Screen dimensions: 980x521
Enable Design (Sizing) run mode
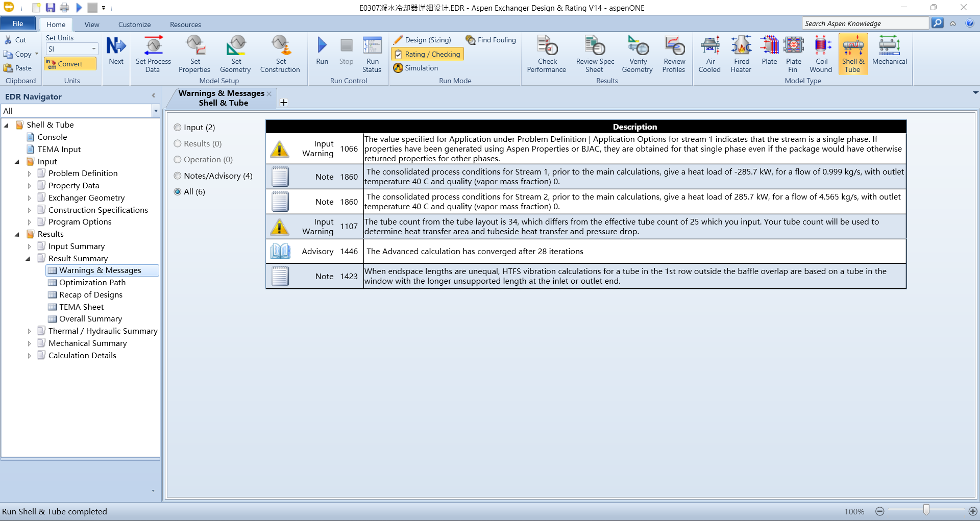[422, 40]
